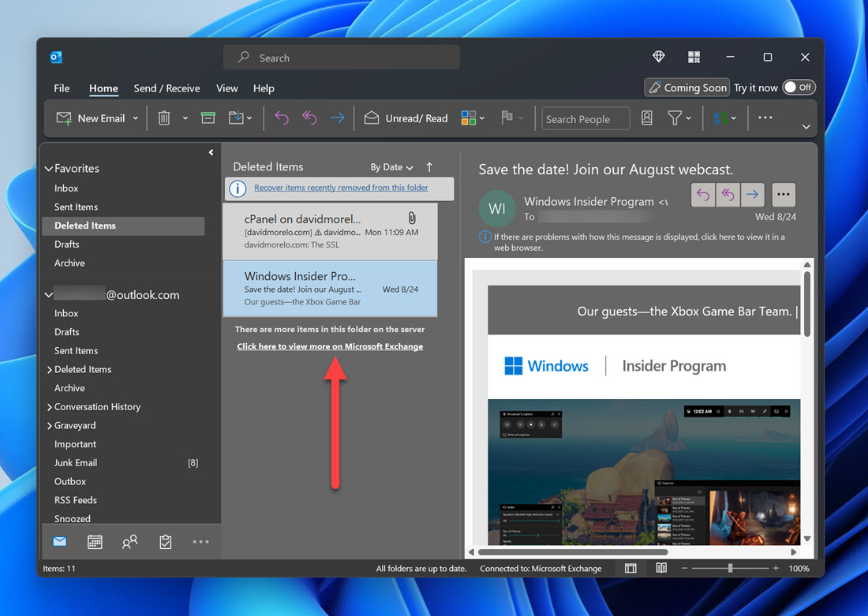The width and height of the screenshot is (868, 616).
Task: Click the ribbon Reply arrow icon
Action: [282, 118]
